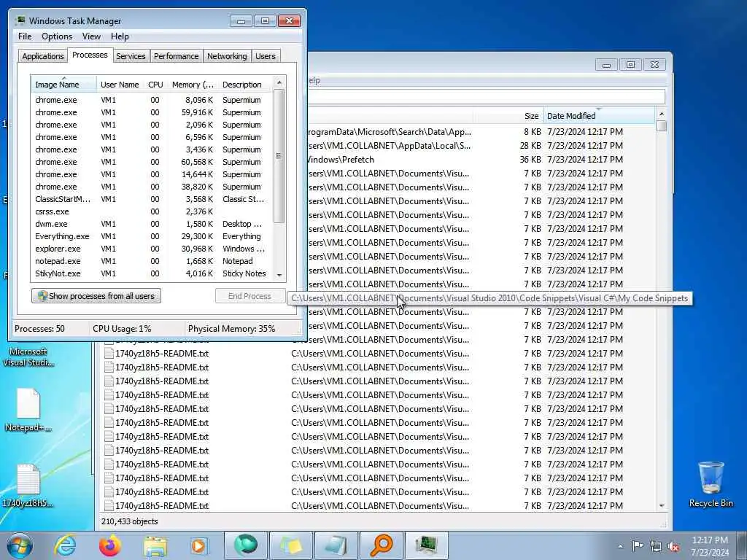Select the Notepad++ desktop icon

pyautogui.click(x=28, y=411)
